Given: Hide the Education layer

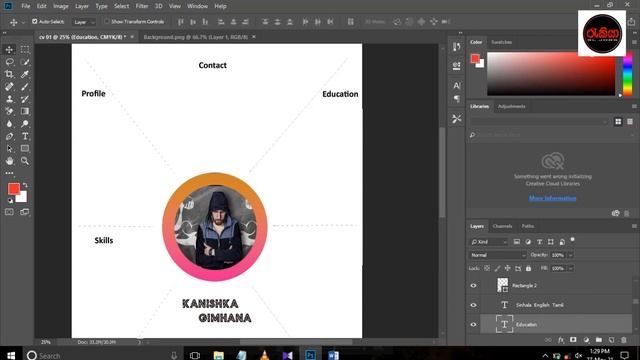Looking at the screenshot, I should click(x=473, y=325).
